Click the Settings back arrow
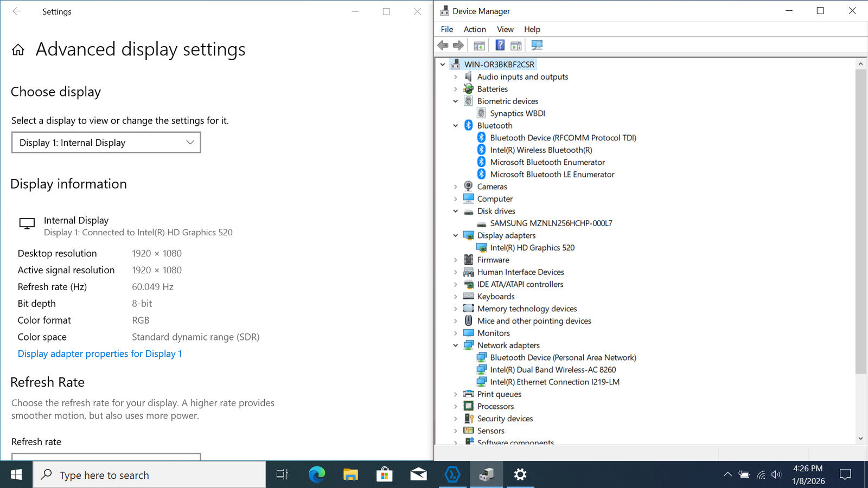 tap(17, 11)
